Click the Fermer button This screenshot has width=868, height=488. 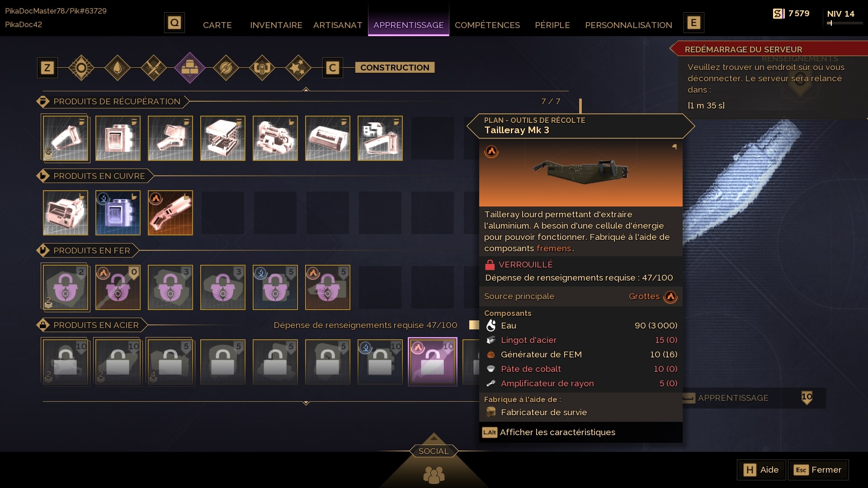(818, 470)
